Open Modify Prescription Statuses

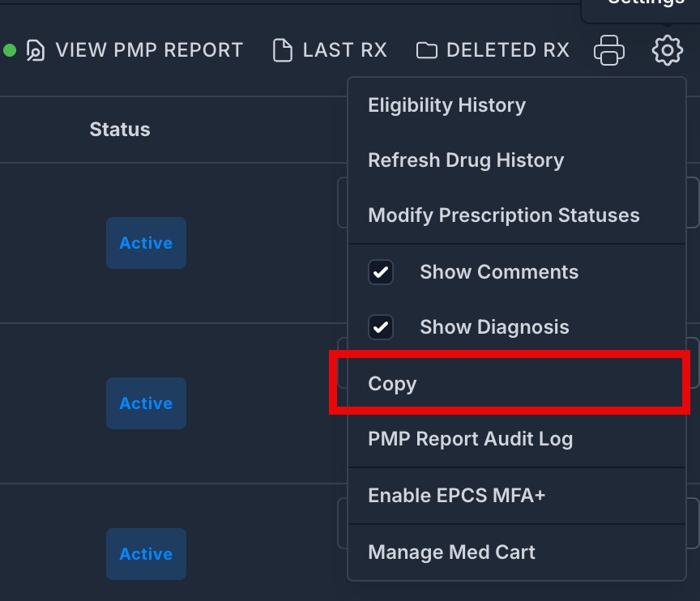pos(517,215)
